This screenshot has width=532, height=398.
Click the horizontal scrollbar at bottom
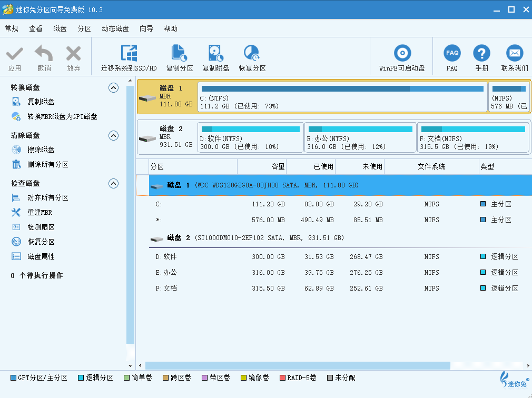point(298,365)
